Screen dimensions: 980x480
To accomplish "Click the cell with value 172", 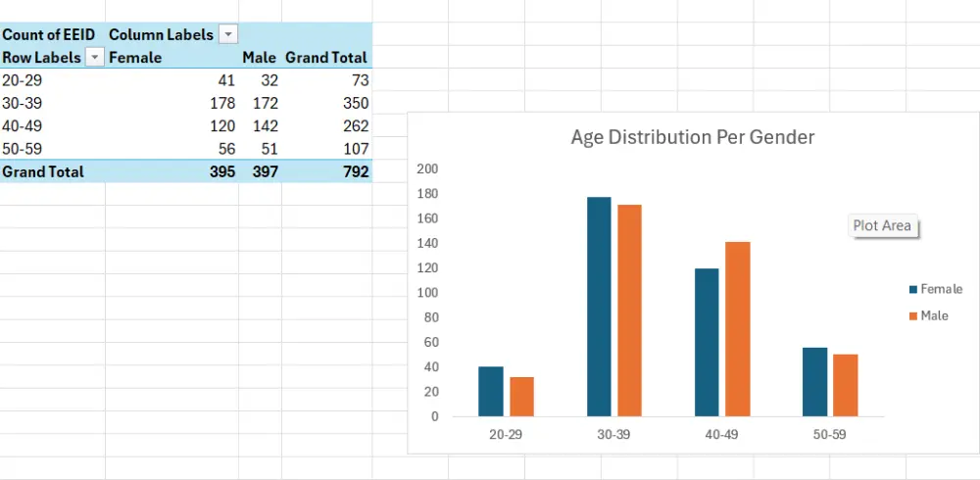I will (x=260, y=103).
